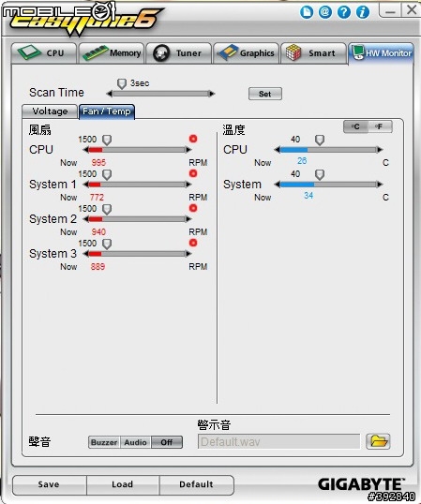Screen dimensions: 421x504
Task: Increase System temperature threshold right arrow
Action: [x=380, y=185]
